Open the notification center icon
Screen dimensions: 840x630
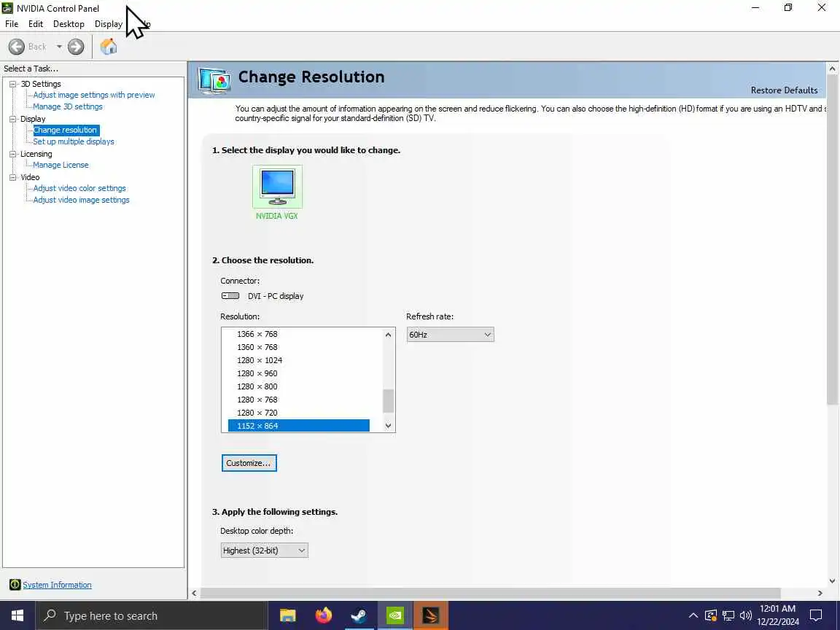(816, 615)
